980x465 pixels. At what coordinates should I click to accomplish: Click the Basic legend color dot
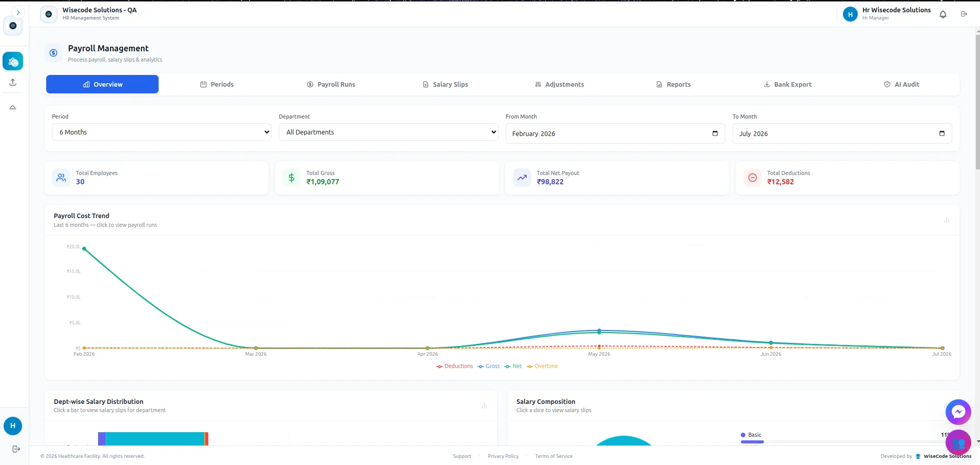click(x=743, y=435)
